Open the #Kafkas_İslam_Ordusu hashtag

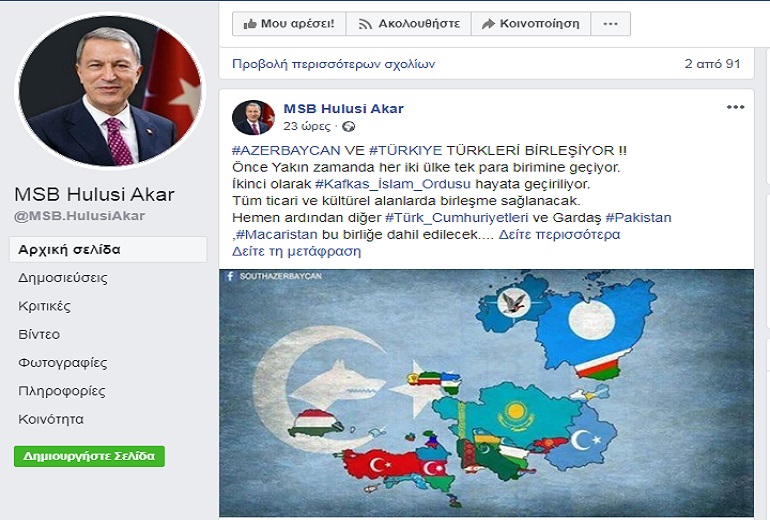click(x=392, y=184)
